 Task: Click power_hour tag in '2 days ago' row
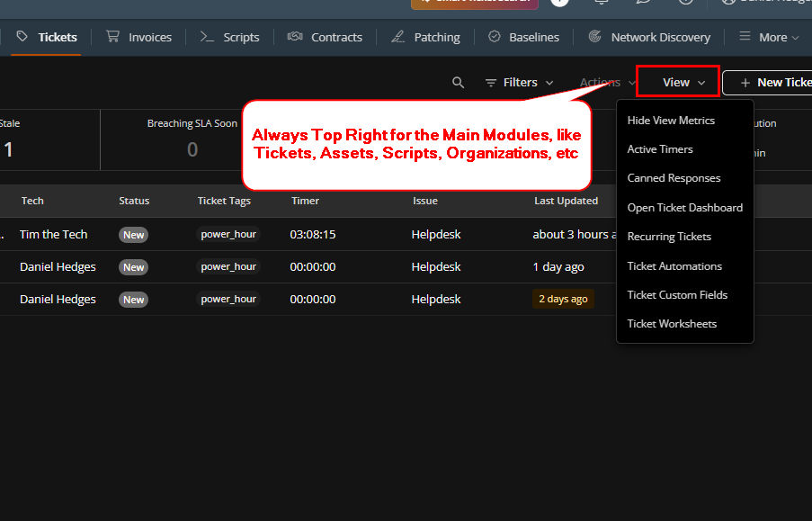tap(228, 299)
